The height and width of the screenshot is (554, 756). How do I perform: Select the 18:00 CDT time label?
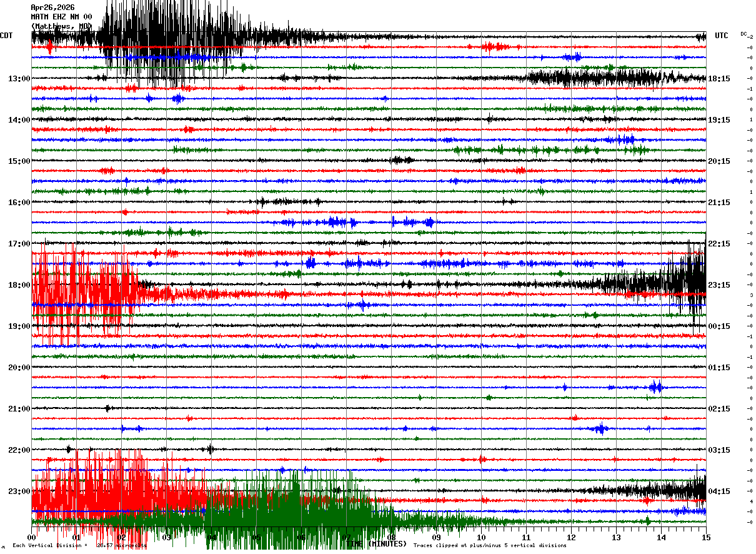pyautogui.click(x=19, y=285)
